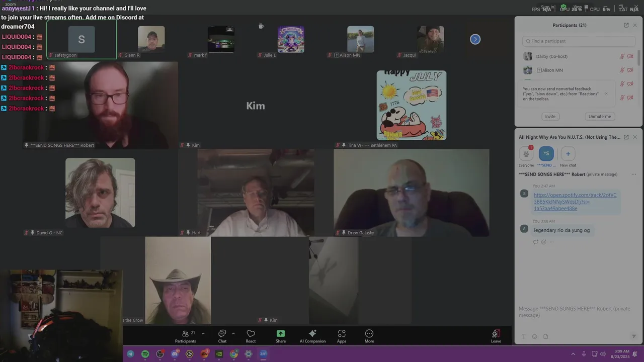Select Tina W Bethlehem PA tile
This screenshot has width=644, height=362.
tap(412, 105)
